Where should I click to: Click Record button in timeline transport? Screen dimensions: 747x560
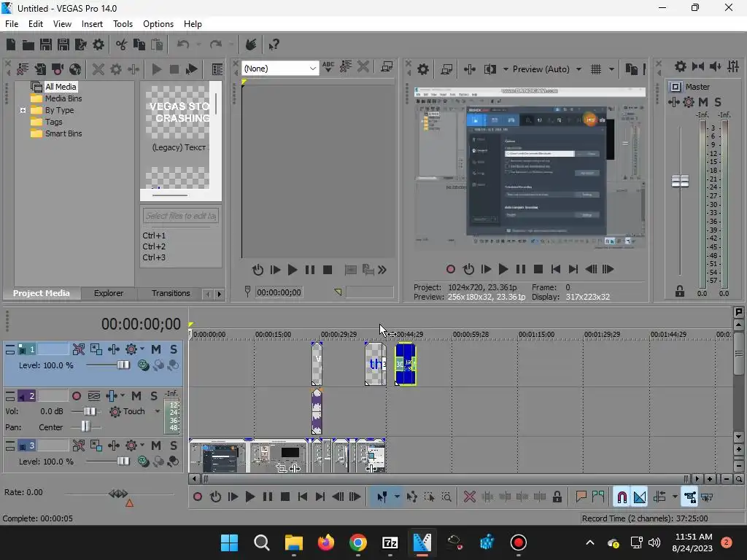pos(198,497)
